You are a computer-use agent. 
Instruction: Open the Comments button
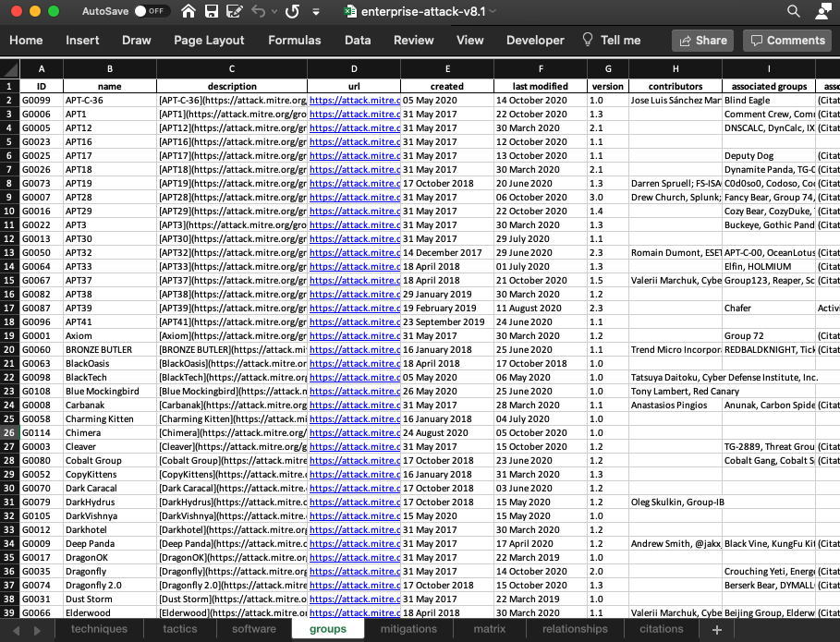pos(785,40)
